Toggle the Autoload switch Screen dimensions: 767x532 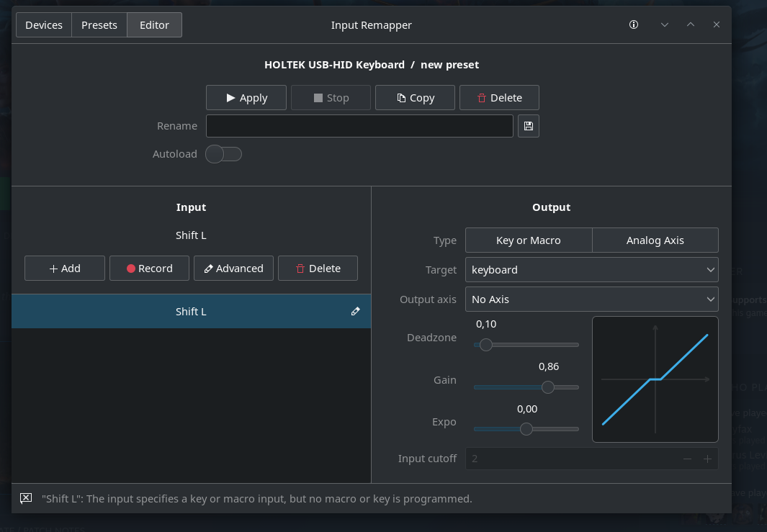click(x=223, y=154)
